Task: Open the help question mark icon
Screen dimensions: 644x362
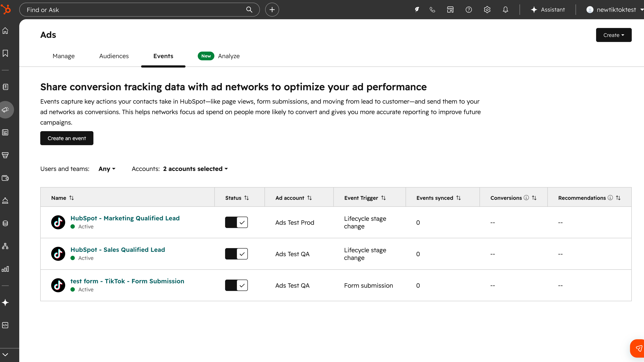Action: [469, 9]
